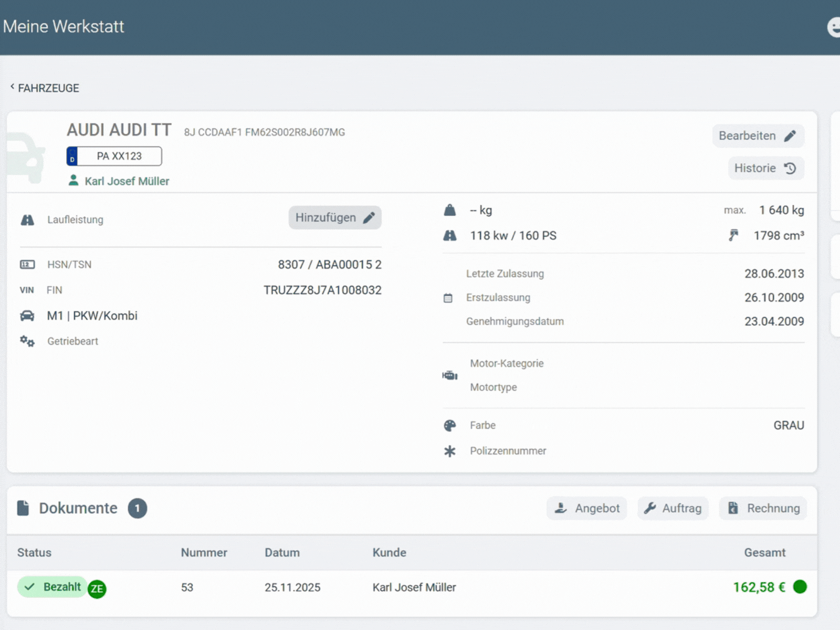Click the Gesamt column header

(x=765, y=553)
